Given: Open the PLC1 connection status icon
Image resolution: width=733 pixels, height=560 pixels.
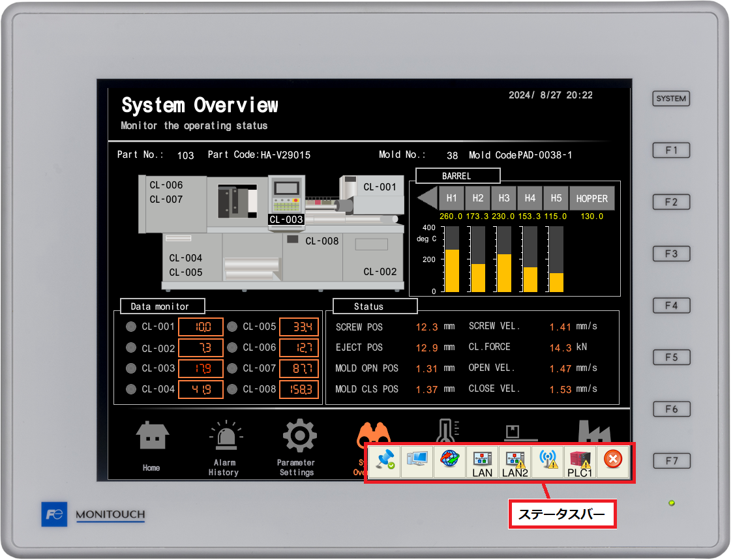Looking at the screenshot, I should (x=580, y=462).
